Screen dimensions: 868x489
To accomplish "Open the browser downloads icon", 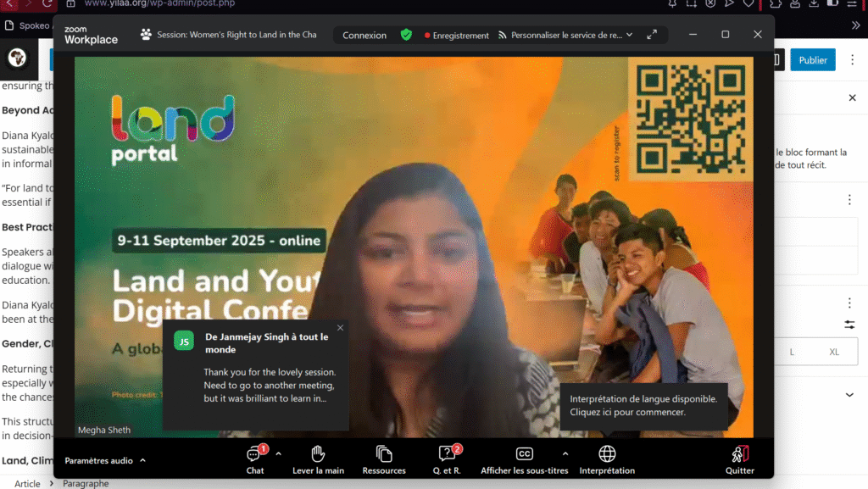I will point(814,3).
